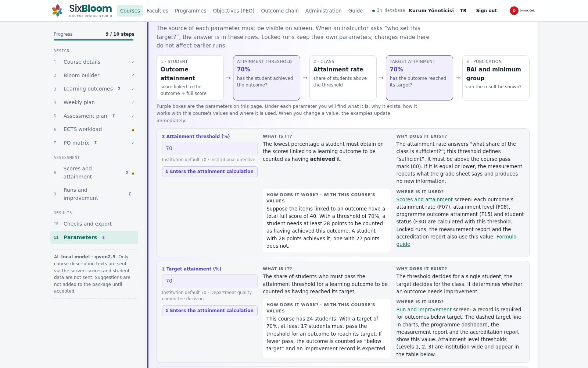Screen dimensions: 588x368
Task: Click the Outcome attainment student card
Action: point(190,78)
